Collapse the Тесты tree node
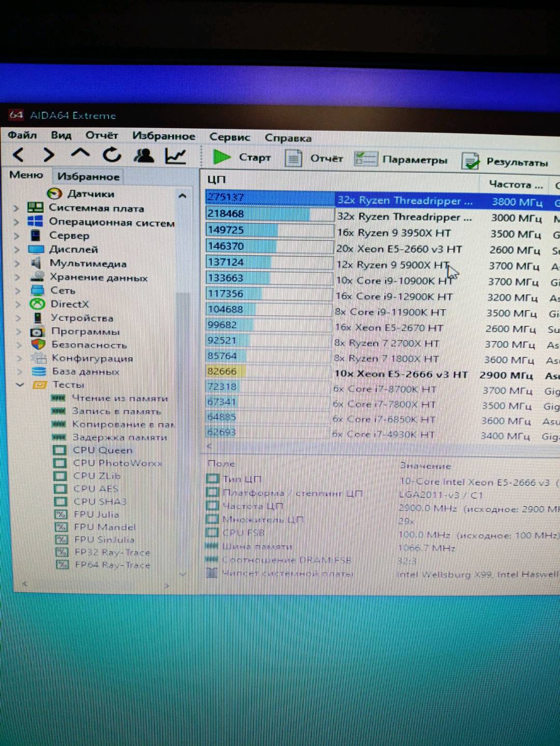This screenshot has height=746, width=560. click(x=20, y=384)
